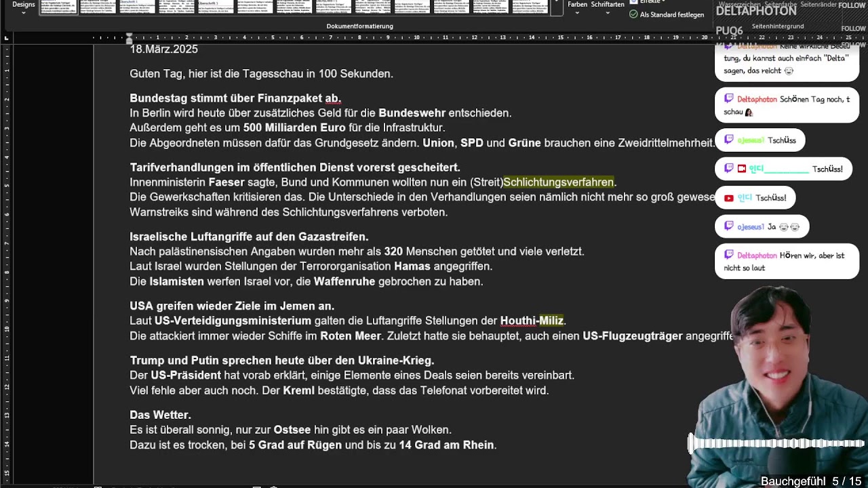The width and height of the screenshot is (868, 488).
Task: Click headline 'Israelische Luftangriffe auf den Gazastreifen.'
Action: point(249,237)
